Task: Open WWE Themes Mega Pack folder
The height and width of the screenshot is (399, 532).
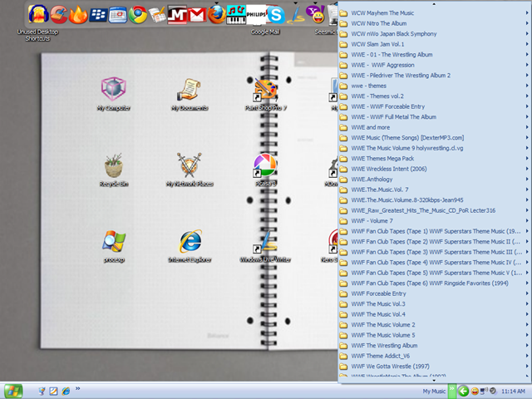Action: click(434, 159)
